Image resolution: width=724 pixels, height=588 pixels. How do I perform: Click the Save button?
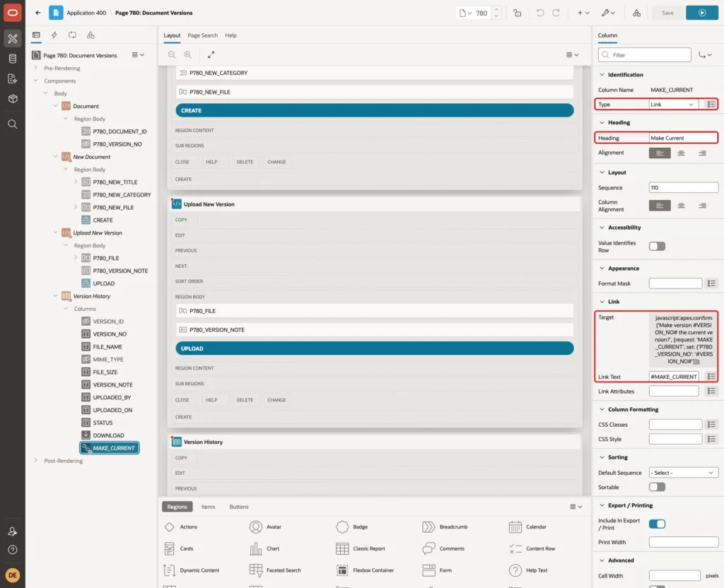point(667,13)
